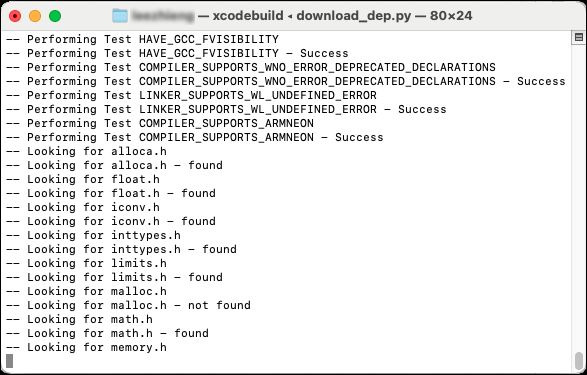Click the window title text 'xcodebuild ◂ download_dep.py'
This screenshot has height=375, width=587.
click(x=311, y=16)
